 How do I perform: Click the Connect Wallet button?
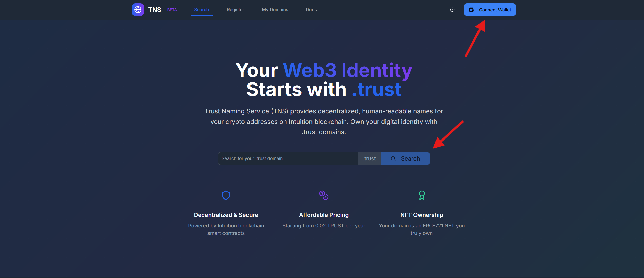pyautogui.click(x=490, y=10)
